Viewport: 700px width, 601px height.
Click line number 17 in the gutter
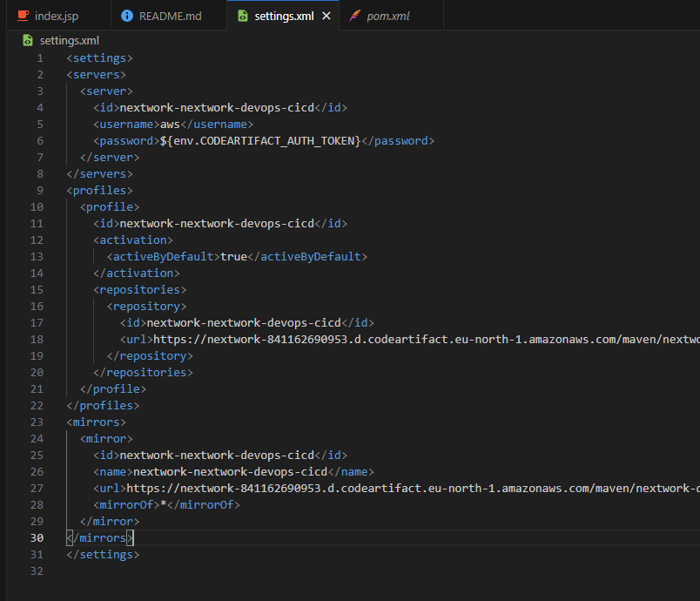(37, 322)
